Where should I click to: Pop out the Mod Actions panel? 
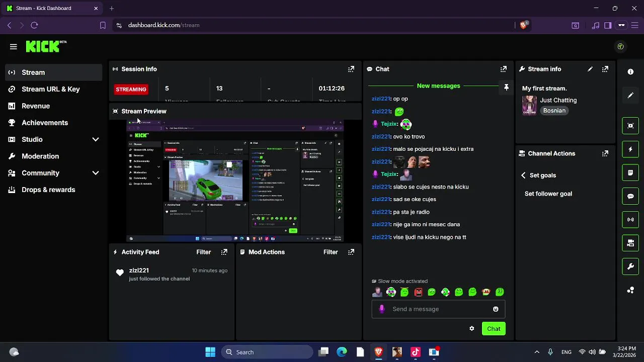pos(351,252)
